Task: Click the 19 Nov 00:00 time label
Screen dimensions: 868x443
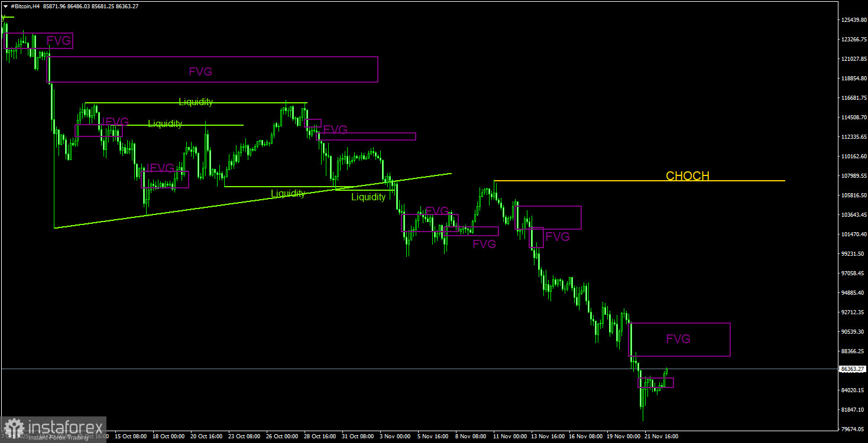Action: [623, 437]
